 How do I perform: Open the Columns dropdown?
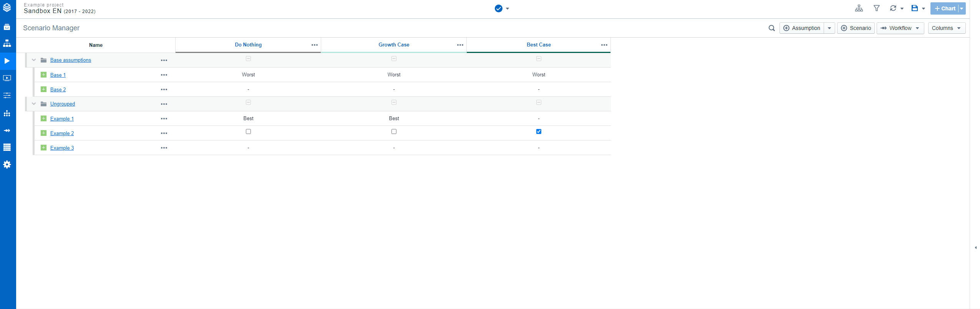946,28
